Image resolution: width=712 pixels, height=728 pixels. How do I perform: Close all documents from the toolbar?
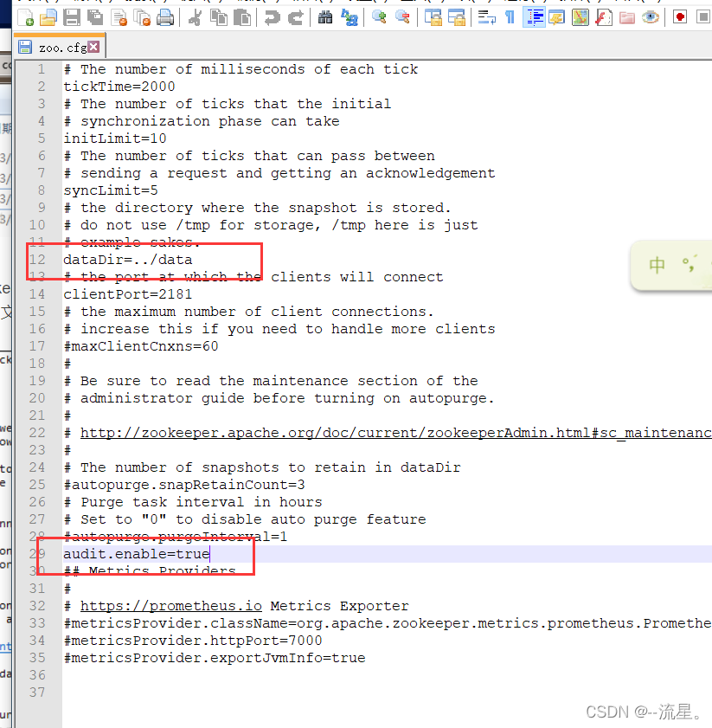(142, 17)
